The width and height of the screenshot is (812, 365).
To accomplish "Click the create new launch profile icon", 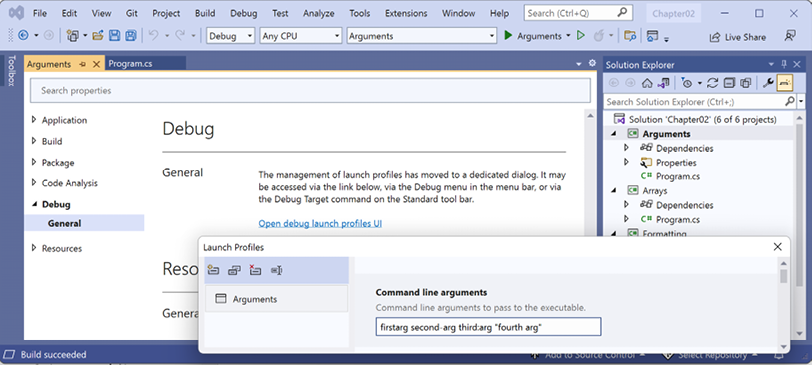I will click(213, 270).
